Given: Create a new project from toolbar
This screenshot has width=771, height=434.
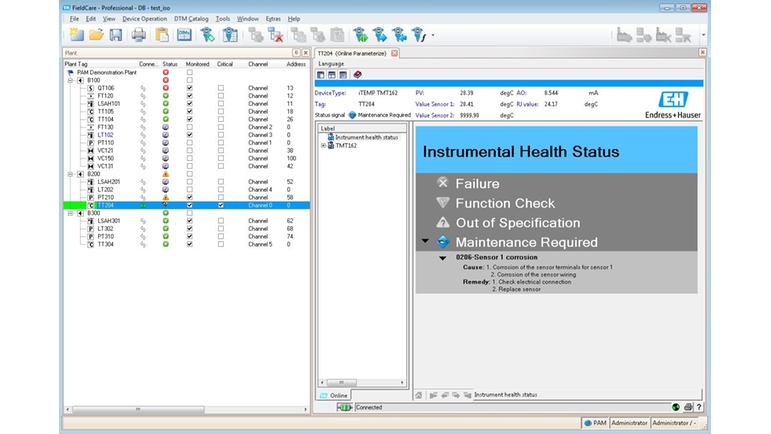Looking at the screenshot, I should [x=77, y=34].
